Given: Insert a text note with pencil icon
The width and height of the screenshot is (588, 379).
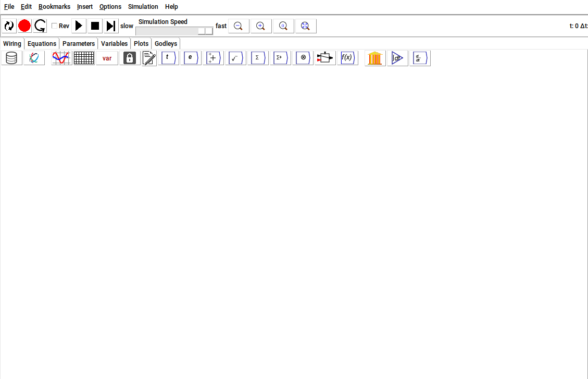Looking at the screenshot, I should pyautogui.click(x=149, y=58).
